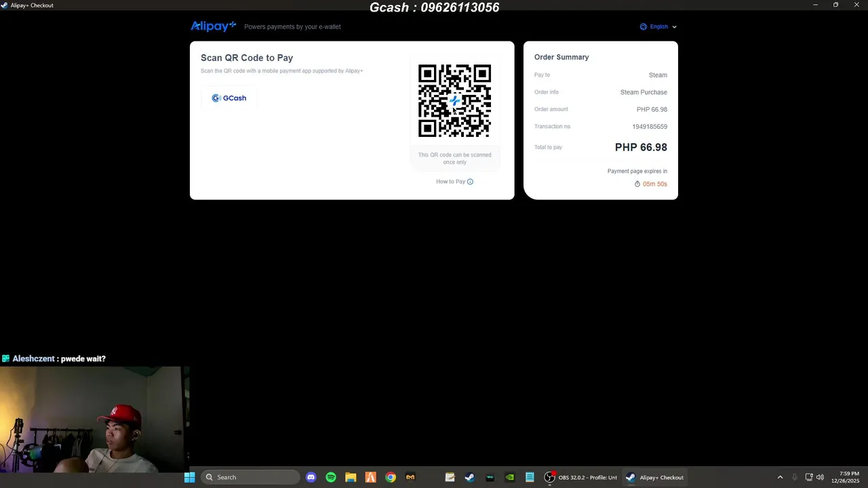Click the microphone tray icon
This screenshot has height=488, width=868.
[795, 477]
